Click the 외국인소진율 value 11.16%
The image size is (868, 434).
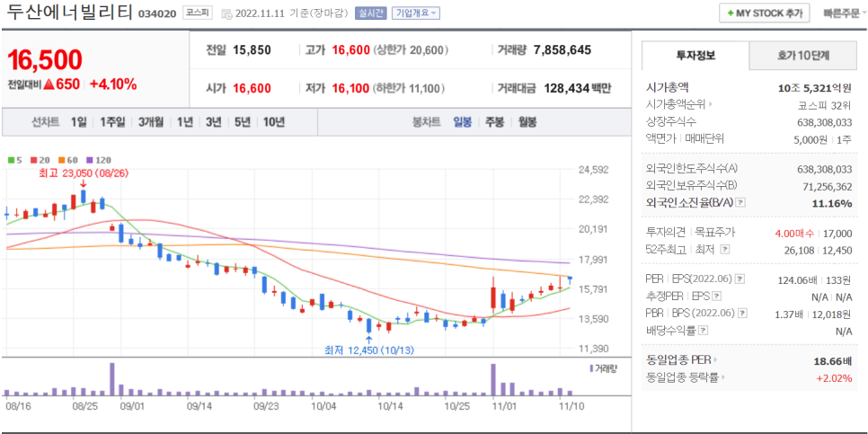(x=832, y=203)
